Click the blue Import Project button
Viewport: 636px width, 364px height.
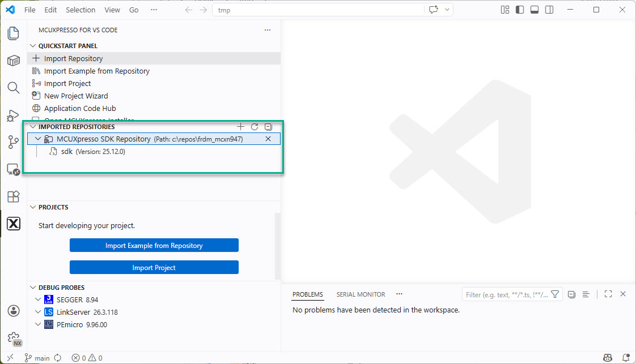tap(154, 267)
